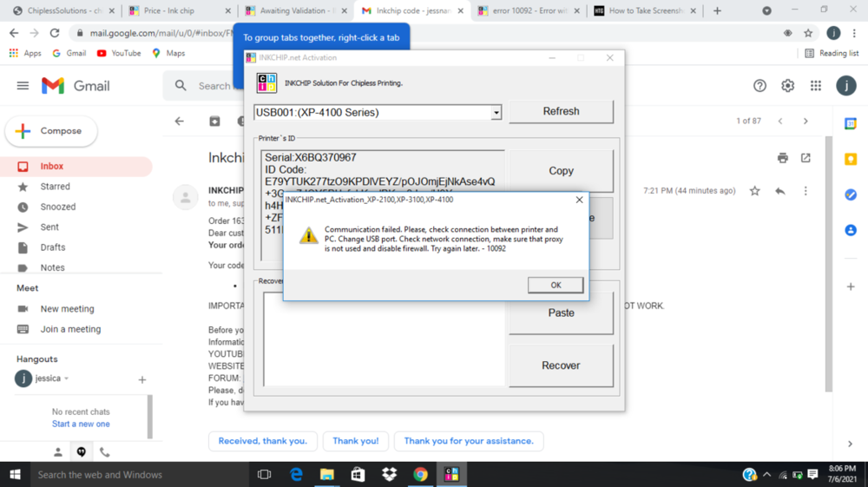
Task: Click OK in the communication failed dialog
Action: (556, 285)
